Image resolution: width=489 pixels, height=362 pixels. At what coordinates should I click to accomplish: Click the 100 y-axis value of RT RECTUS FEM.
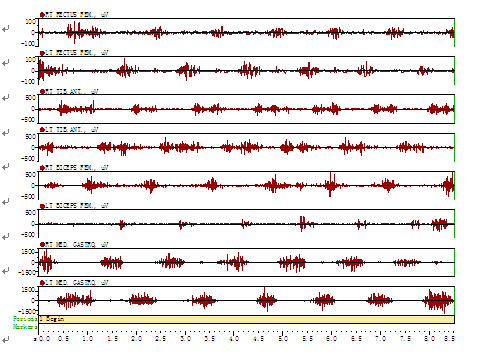[30, 21]
